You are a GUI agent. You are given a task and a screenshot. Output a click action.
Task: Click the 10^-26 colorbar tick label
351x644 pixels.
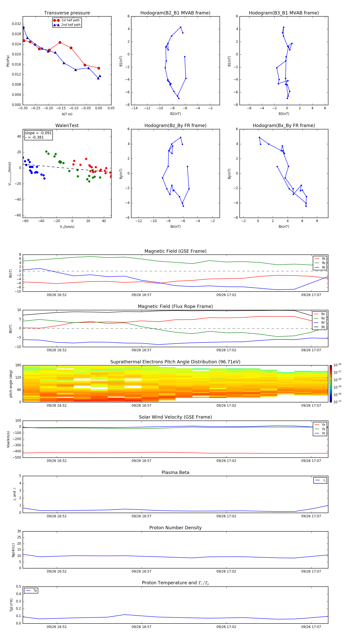point(337,365)
